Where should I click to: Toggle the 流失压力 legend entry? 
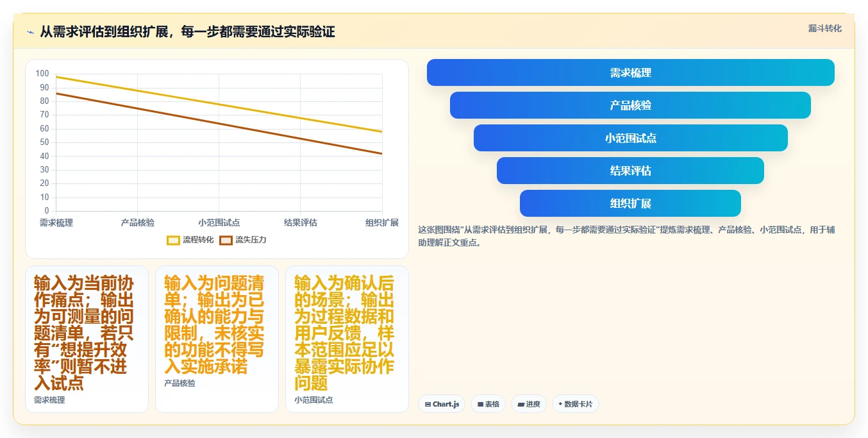click(243, 240)
